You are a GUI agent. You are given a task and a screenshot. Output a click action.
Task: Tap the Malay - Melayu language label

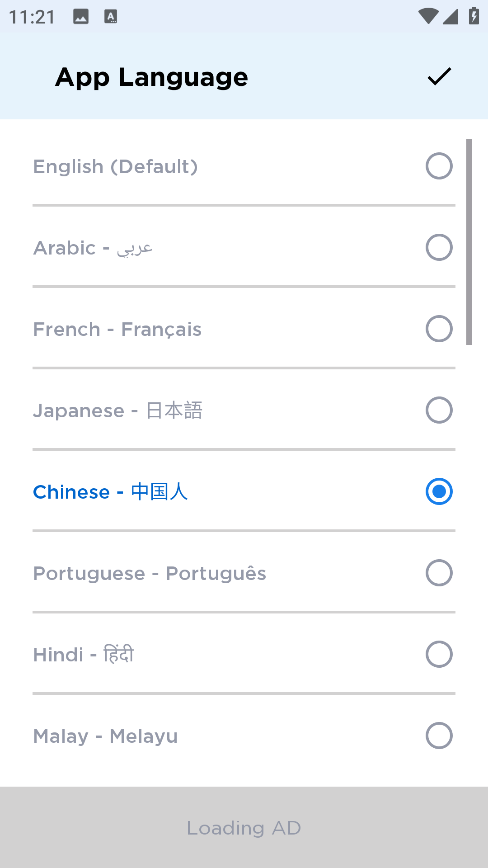point(105,736)
